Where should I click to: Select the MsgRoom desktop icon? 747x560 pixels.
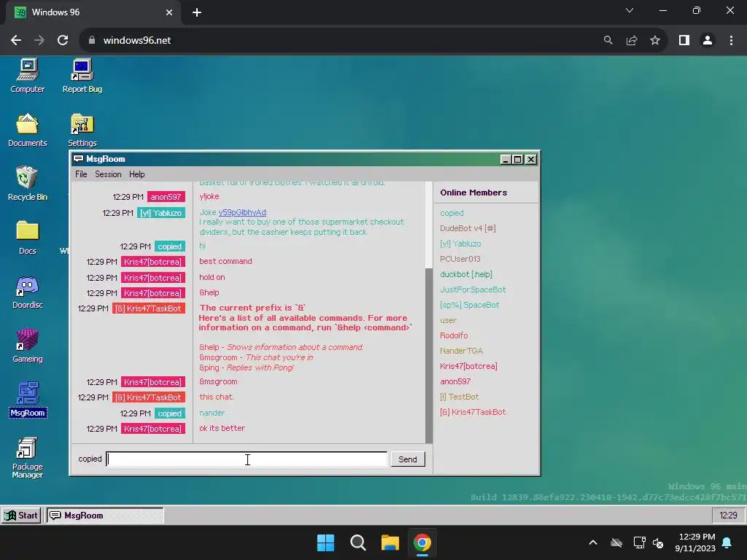[28, 399]
